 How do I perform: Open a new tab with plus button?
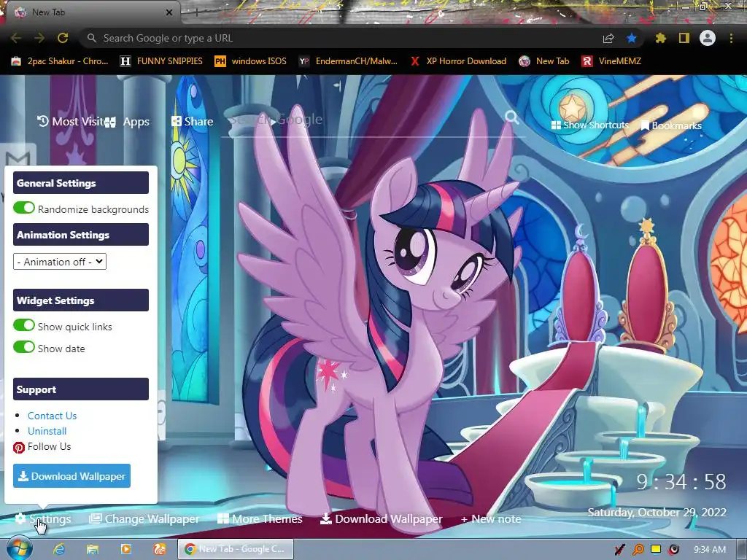[196, 12]
